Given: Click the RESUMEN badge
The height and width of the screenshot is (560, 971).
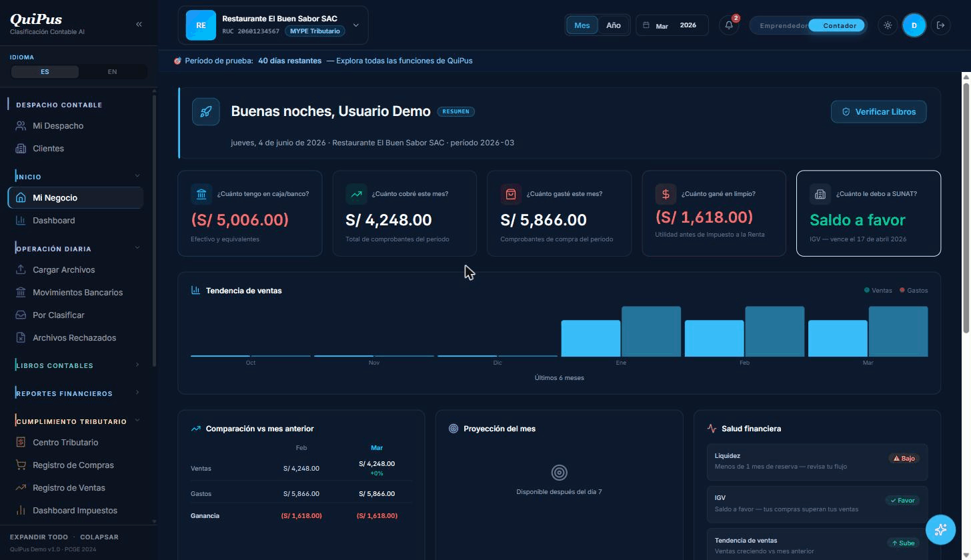Looking at the screenshot, I should [x=456, y=111].
